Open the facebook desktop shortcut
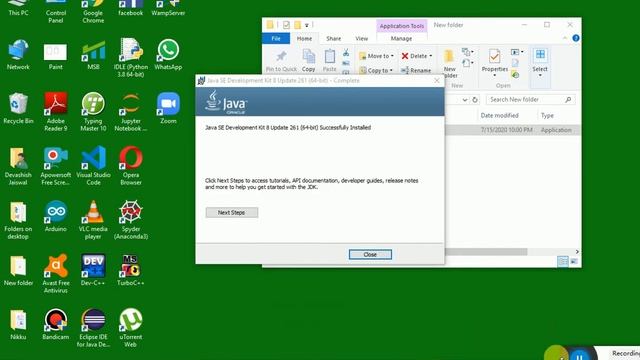Screen dimensions: 640x360 click(x=131, y=8)
